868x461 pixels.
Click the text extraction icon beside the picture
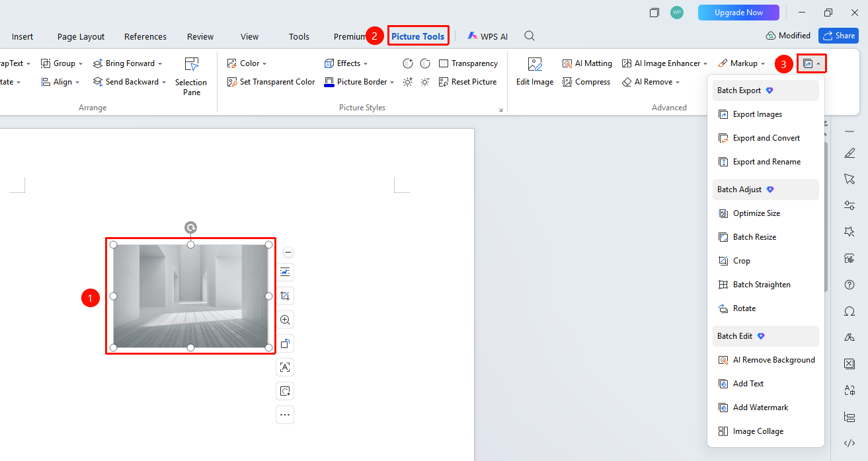point(285,367)
